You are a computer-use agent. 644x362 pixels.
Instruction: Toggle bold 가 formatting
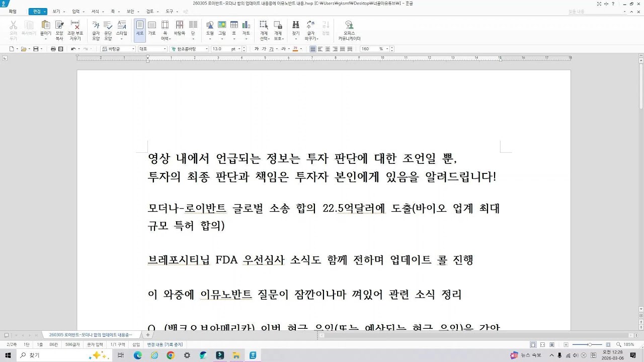257,49
